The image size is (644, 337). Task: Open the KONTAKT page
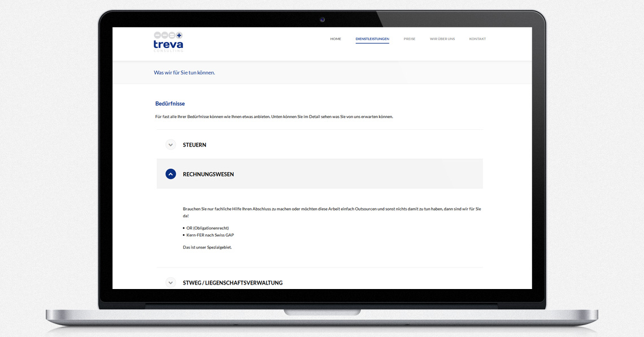477,39
